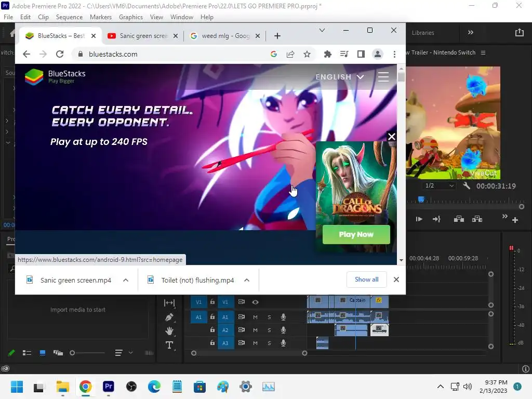Switch Project panel to icon view

pyautogui.click(x=43, y=353)
